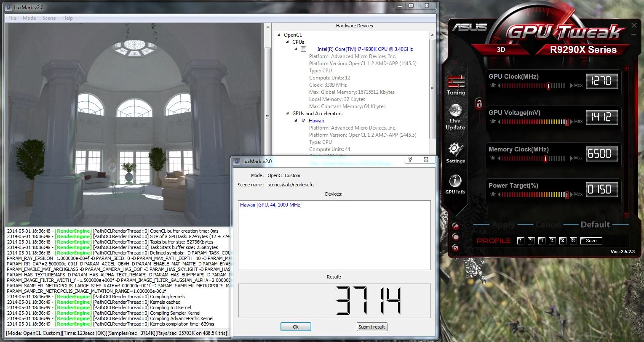The image size is (644, 342).
Task: Click GPU Tweak red scroll-up arrow
Action: click(626, 68)
